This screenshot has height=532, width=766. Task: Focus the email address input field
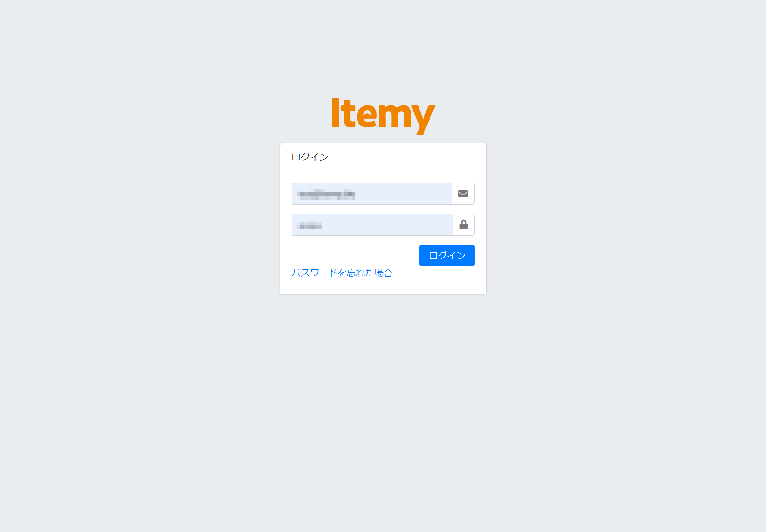click(x=372, y=194)
